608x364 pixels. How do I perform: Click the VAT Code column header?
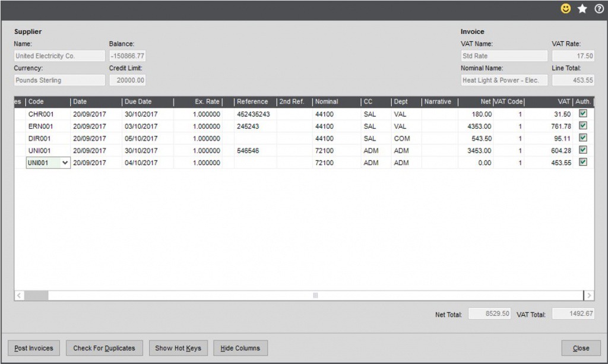pyautogui.click(x=509, y=102)
